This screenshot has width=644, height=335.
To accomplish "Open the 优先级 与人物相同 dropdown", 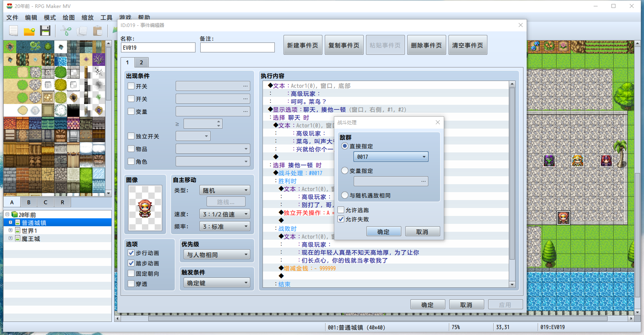I will 217,254.
